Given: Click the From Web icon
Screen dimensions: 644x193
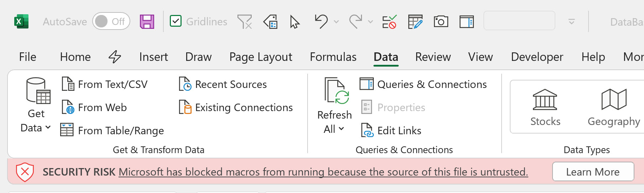Looking at the screenshot, I should pos(68,108).
